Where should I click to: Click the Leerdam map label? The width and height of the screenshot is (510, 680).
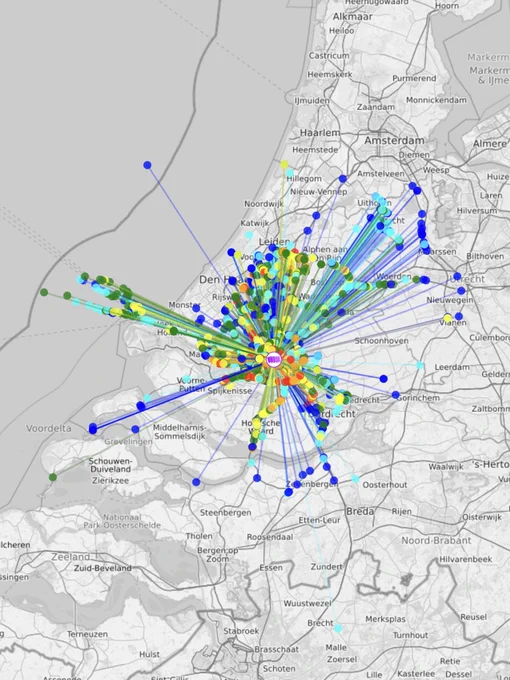[452, 367]
